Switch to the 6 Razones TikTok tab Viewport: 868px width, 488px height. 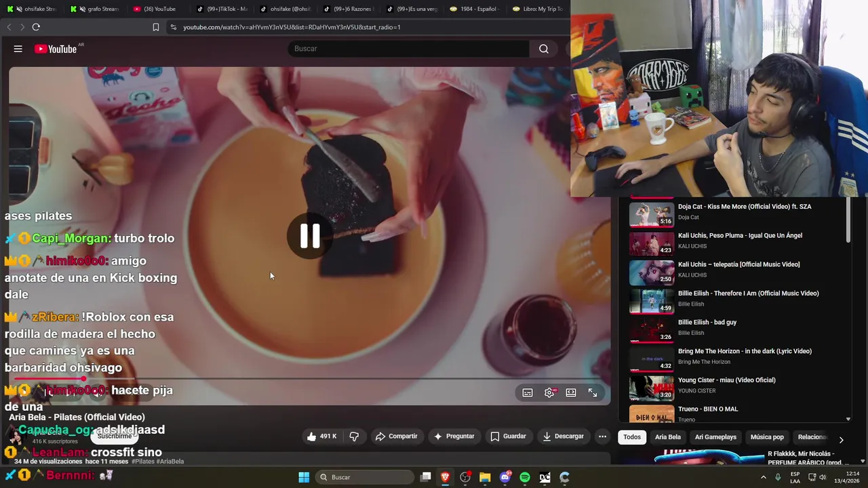(348, 9)
